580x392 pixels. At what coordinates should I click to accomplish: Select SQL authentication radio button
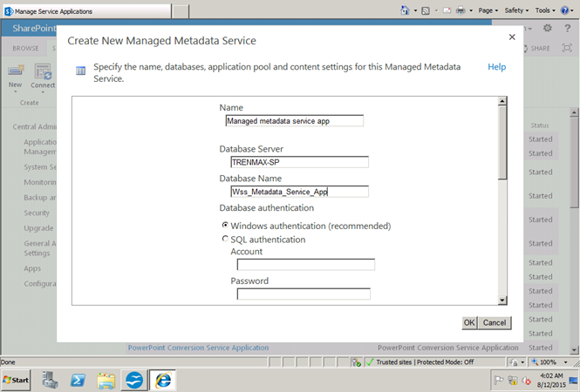coord(225,239)
